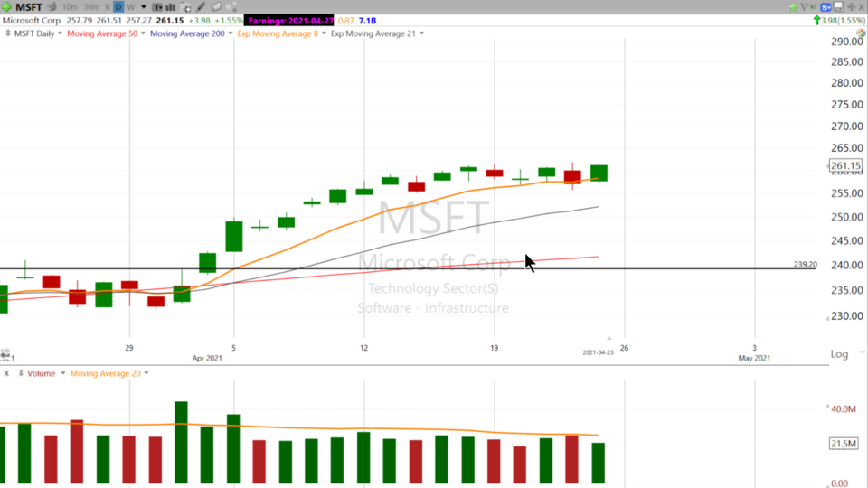Click the MSFT ticker symbol in title bar
This screenshot has height=488, width=868.
(29, 7)
